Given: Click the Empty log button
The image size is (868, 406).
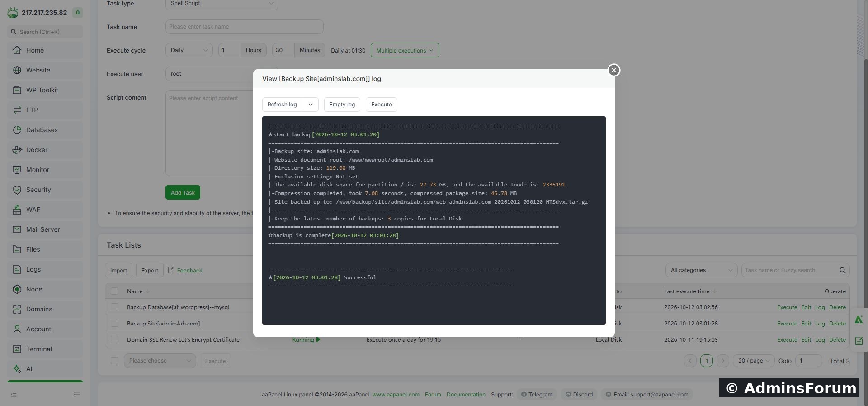Looking at the screenshot, I should pyautogui.click(x=342, y=105).
